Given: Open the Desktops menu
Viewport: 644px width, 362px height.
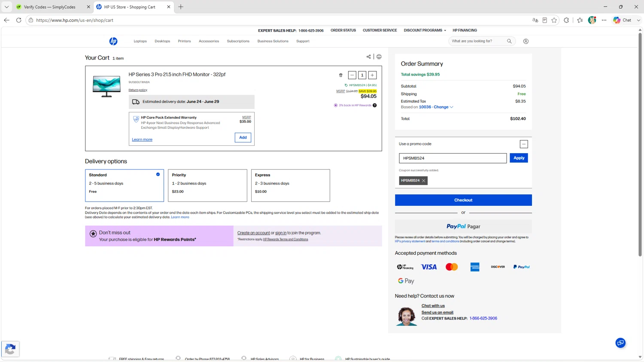Looking at the screenshot, I should click(162, 41).
